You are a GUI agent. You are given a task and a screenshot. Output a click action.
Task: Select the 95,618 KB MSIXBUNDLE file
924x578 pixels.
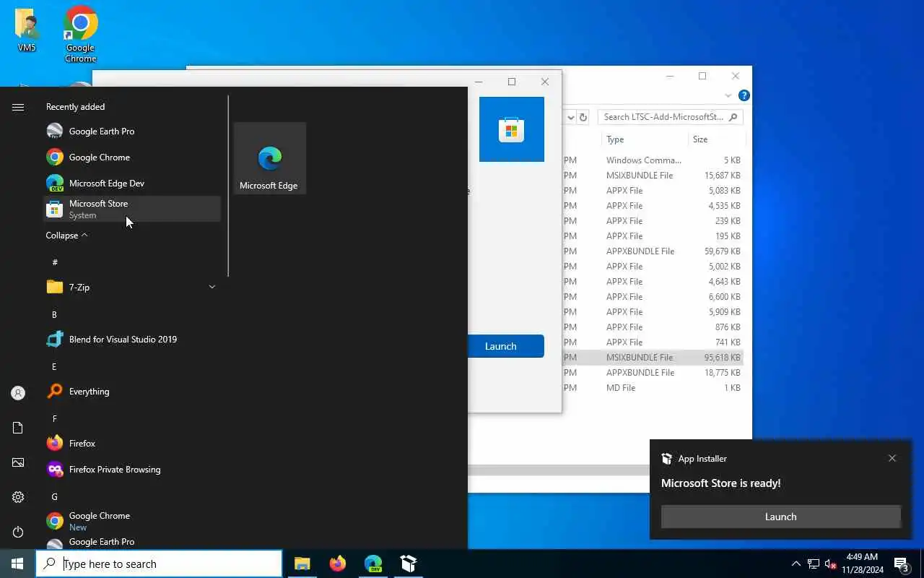[x=653, y=358]
